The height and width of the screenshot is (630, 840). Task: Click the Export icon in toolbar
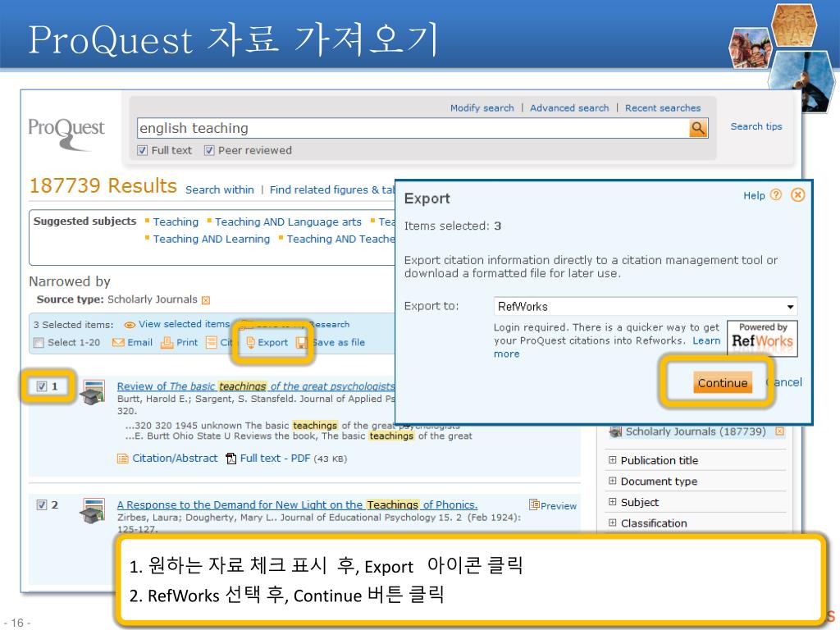pyautogui.click(x=251, y=342)
